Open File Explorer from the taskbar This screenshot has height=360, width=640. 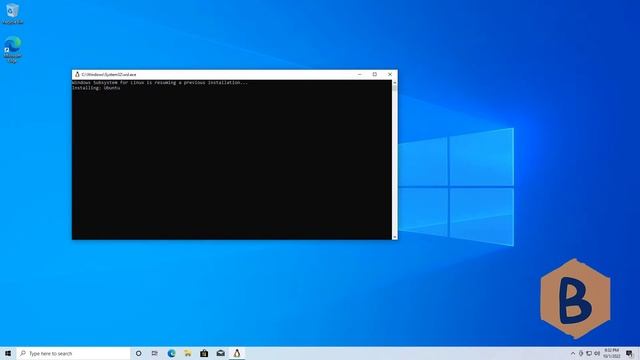(x=188, y=353)
